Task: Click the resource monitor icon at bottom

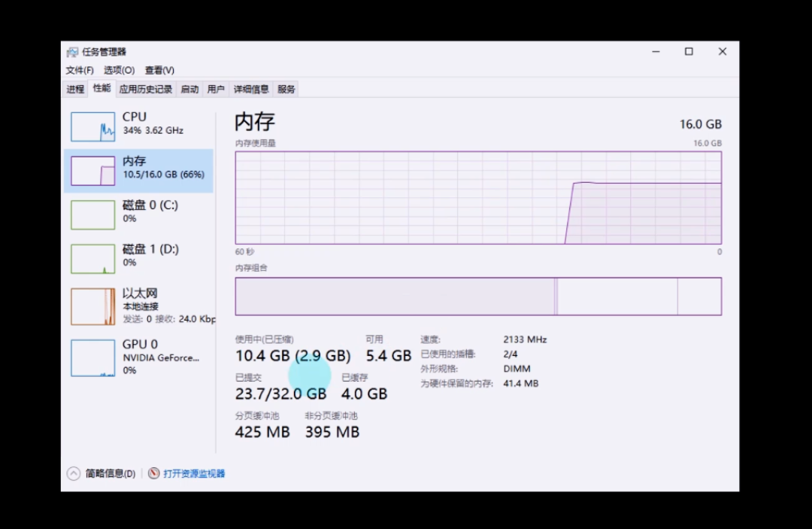Action: click(154, 473)
